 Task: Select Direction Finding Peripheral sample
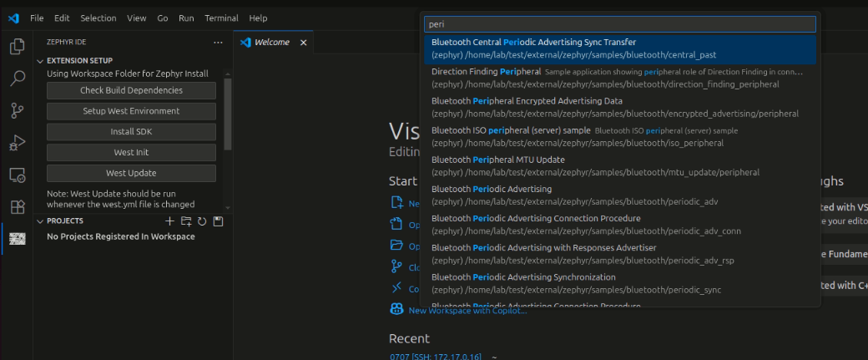coord(620,78)
